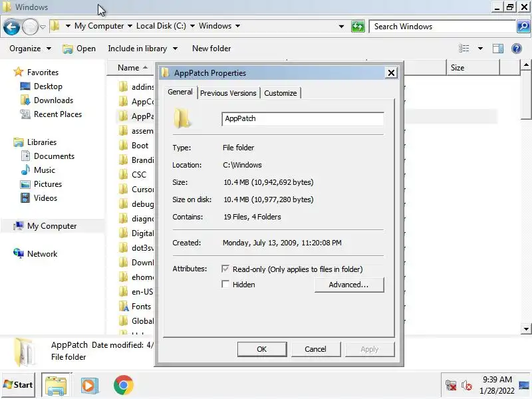Refresh the Windows folder view
Screen dimensions: 532x399
click(x=358, y=26)
